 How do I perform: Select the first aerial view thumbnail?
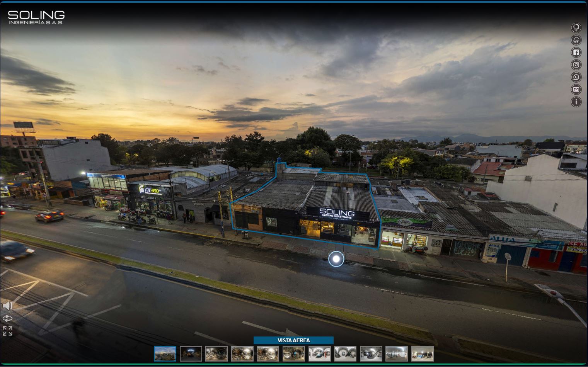pos(165,353)
